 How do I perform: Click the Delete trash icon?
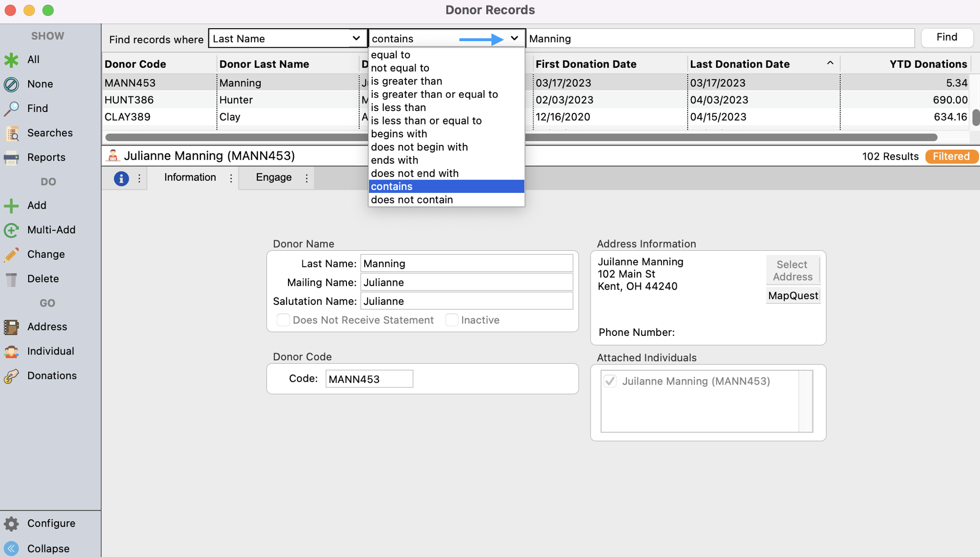11,279
